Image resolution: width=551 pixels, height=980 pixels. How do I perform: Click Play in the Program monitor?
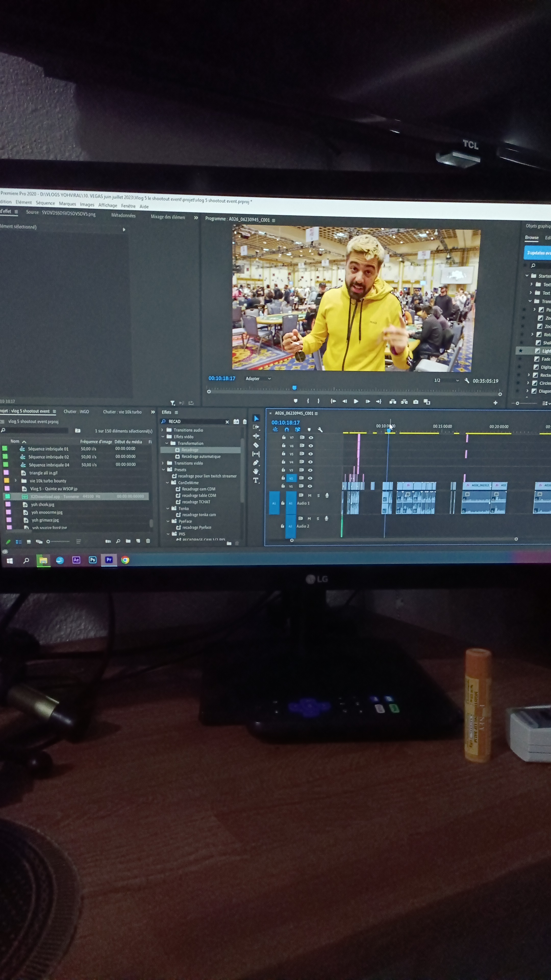[x=356, y=401]
